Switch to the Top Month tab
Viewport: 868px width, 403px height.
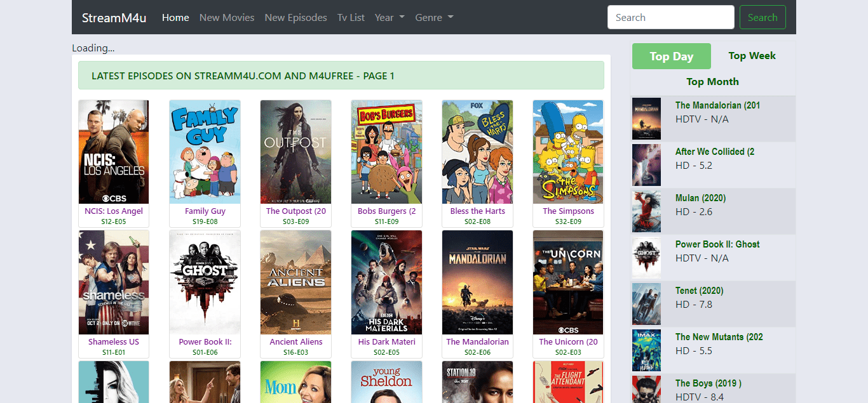712,82
